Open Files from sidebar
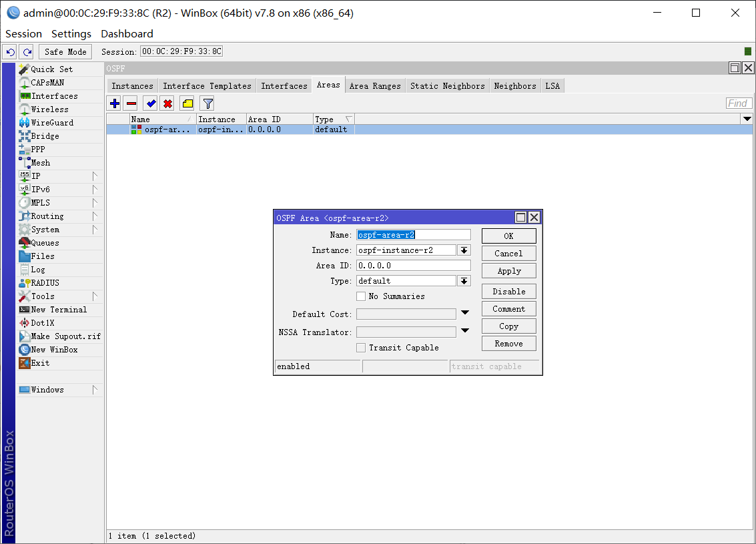Screen dimensions: 756x544 (x=60, y=256)
